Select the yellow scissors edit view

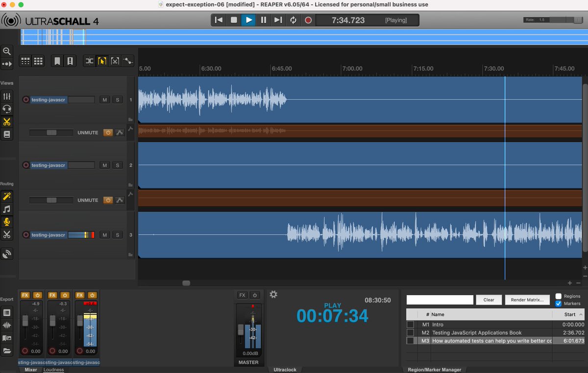point(7,122)
